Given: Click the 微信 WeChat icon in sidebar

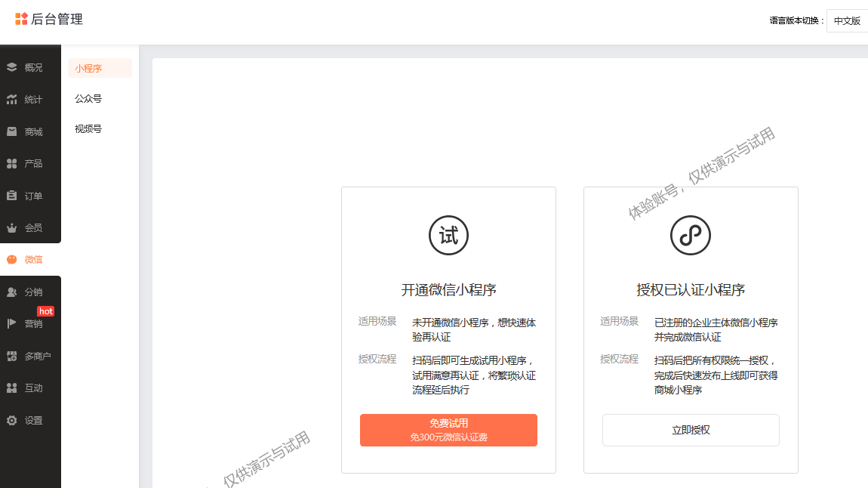Looking at the screenshot, I should pos(11,260).
